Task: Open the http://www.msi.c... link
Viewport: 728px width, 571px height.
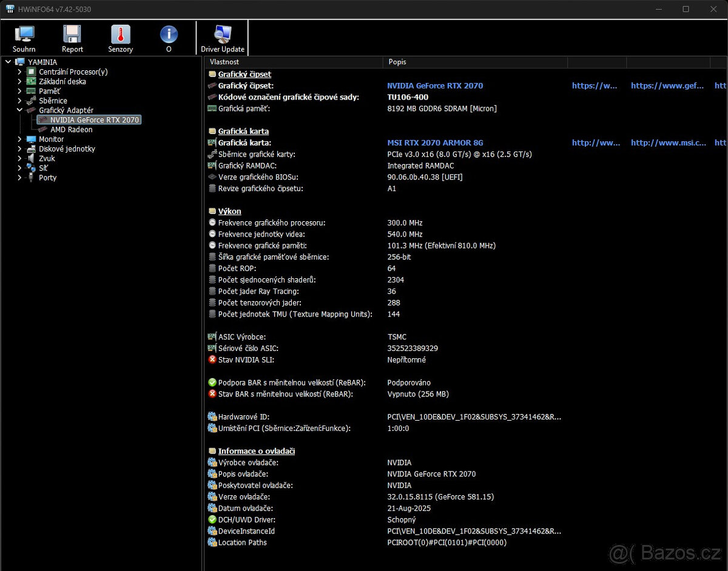Action: (669, 142)
